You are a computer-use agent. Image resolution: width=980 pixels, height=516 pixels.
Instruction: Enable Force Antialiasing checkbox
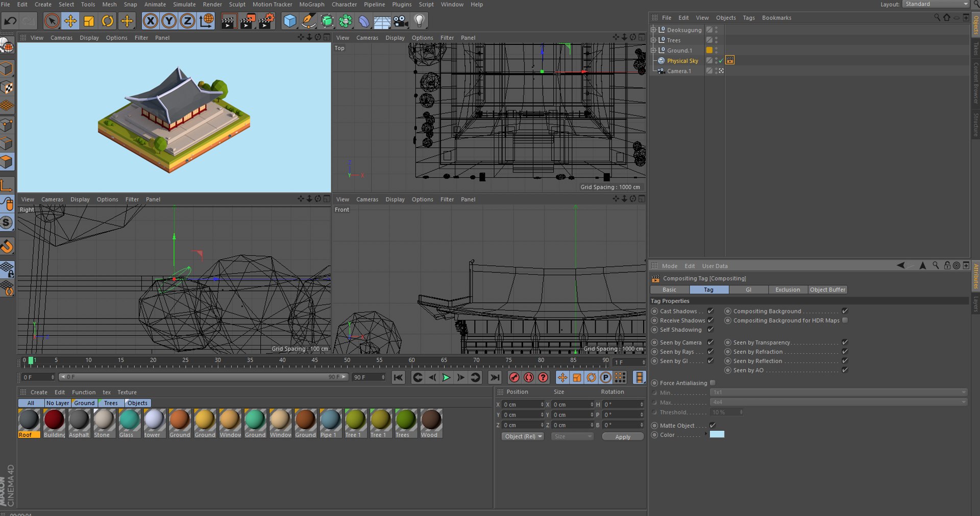coord(713,383)
